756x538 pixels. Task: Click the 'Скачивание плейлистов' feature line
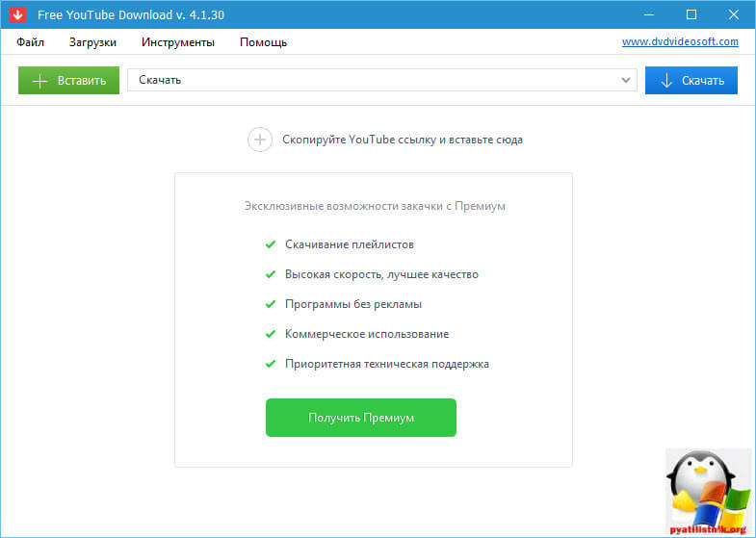(349, 244)
